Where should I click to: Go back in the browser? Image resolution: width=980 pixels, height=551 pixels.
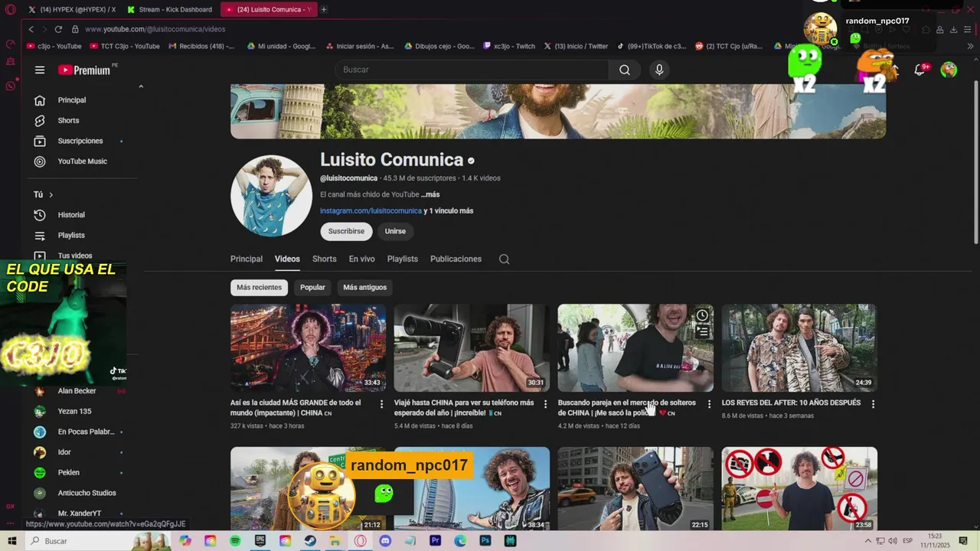pos(31,29)
